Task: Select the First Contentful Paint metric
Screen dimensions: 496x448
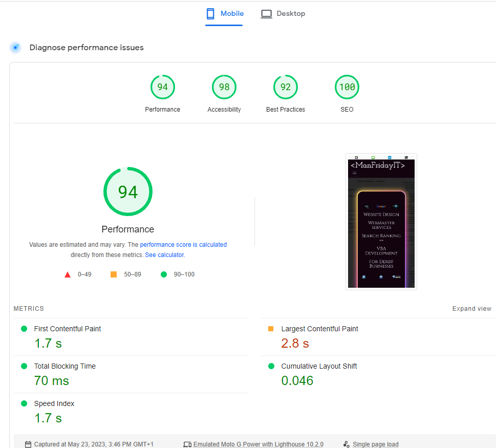Action: coord(68,329)
